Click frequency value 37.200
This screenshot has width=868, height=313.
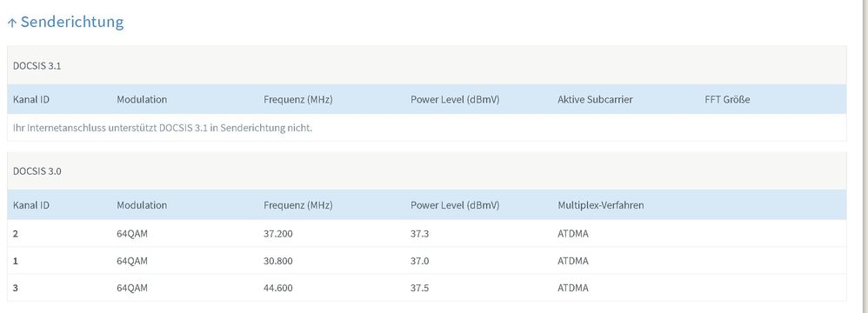point(278,234)
